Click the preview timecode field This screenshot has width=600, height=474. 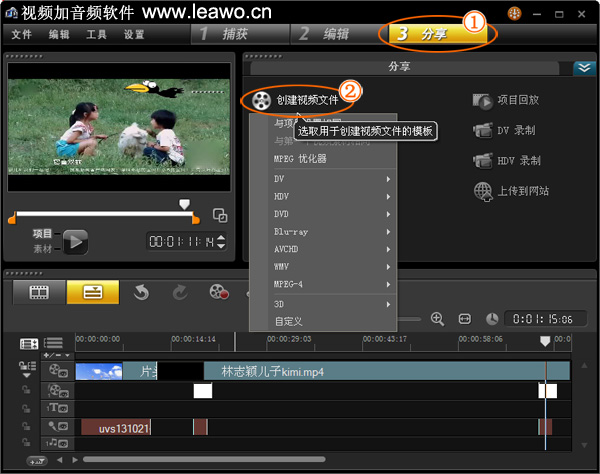click(181, 242)
